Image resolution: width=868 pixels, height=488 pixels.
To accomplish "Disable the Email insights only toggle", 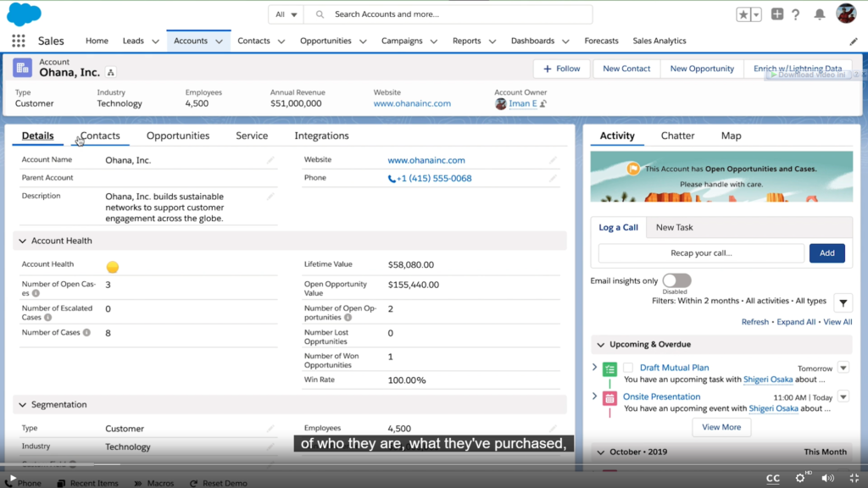I will coord(676,280).
